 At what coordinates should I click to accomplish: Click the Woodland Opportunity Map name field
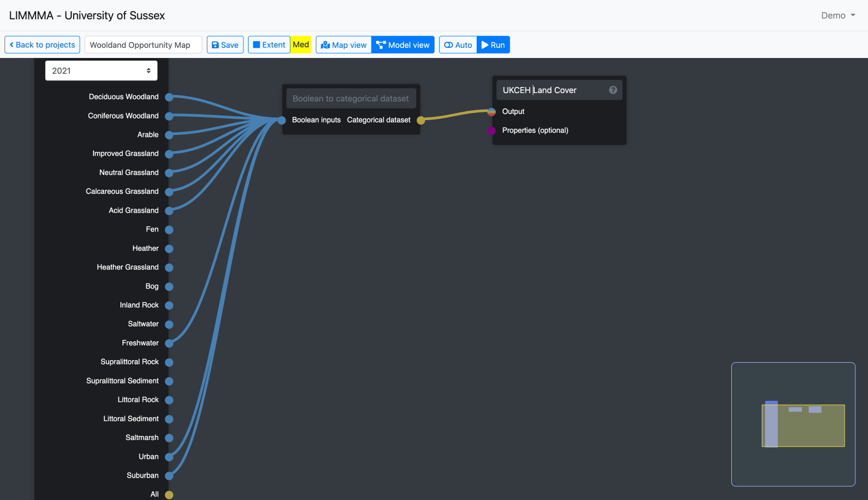point(143,45)
